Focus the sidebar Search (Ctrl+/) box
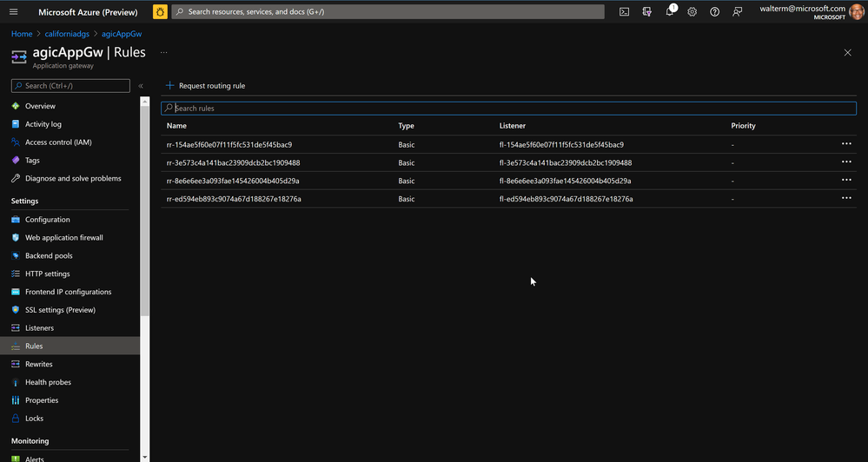The width and height of the screenshot is (868, 462). tap(71, 86)
